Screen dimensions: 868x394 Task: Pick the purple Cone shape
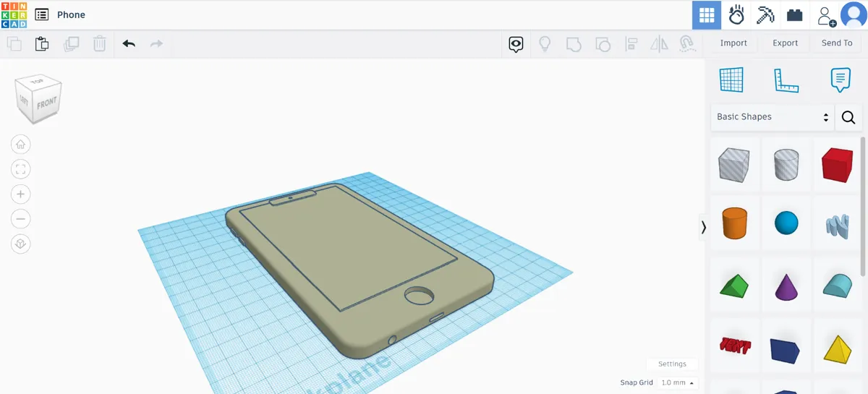(x=786, y=286)
